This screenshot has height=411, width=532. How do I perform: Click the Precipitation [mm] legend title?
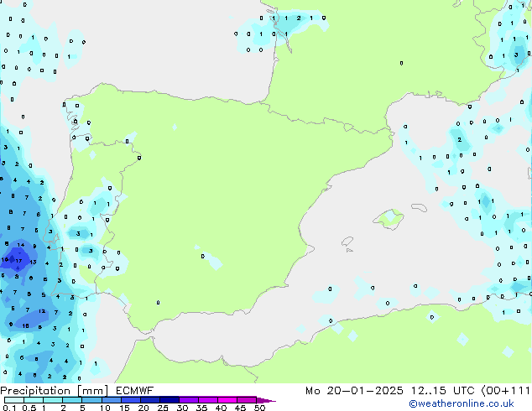(53, 390)
